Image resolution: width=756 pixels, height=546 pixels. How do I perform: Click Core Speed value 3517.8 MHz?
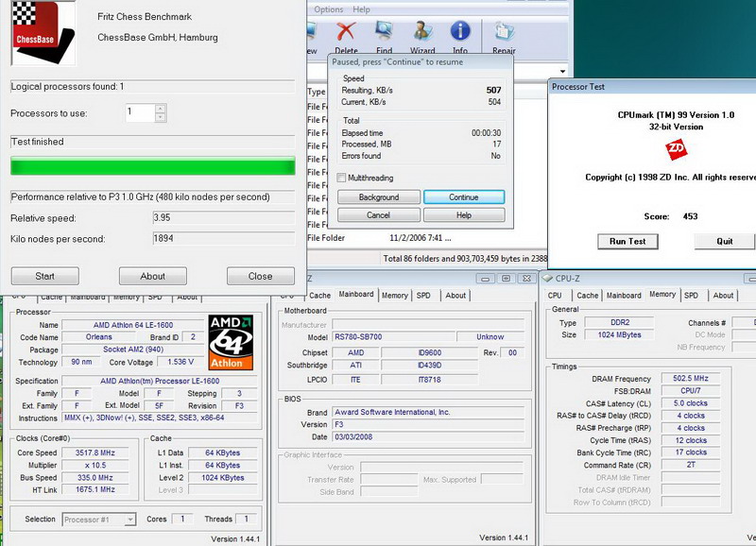[x=95, y=453]
